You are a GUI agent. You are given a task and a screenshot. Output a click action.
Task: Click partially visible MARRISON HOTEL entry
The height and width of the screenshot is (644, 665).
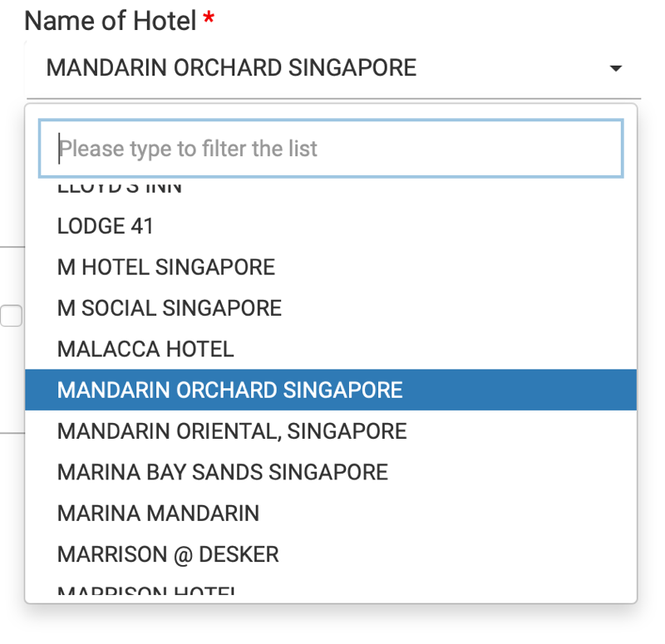click(x=331, y=588)
